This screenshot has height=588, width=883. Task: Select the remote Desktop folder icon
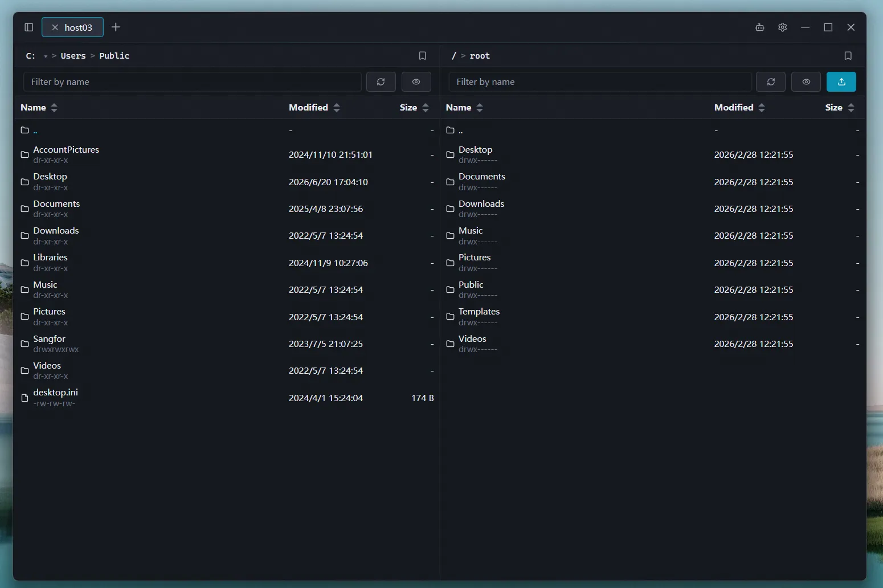[450, 154]
